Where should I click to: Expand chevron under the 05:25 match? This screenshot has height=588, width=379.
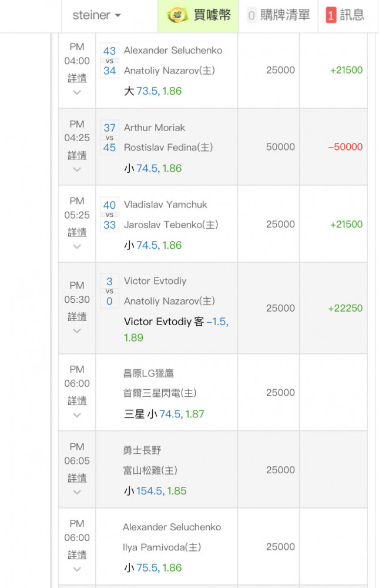tap(77, 246)
